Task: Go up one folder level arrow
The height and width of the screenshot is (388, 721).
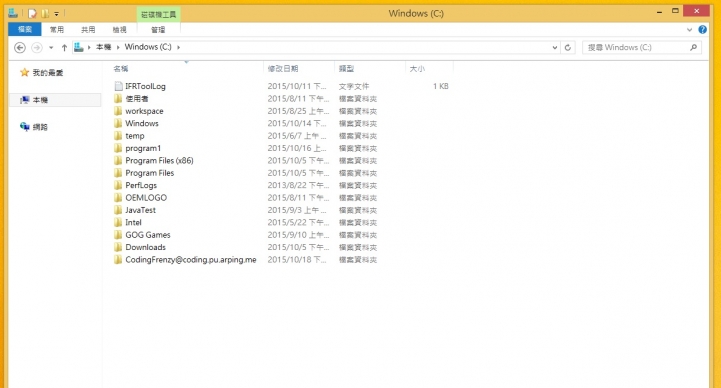Action: tap(64, 47)
